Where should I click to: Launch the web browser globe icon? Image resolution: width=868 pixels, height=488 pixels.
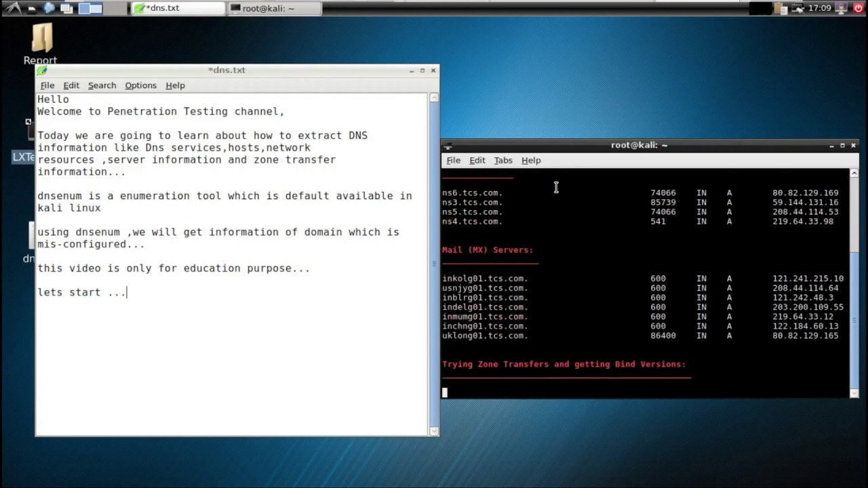click(x=49, y=8)
